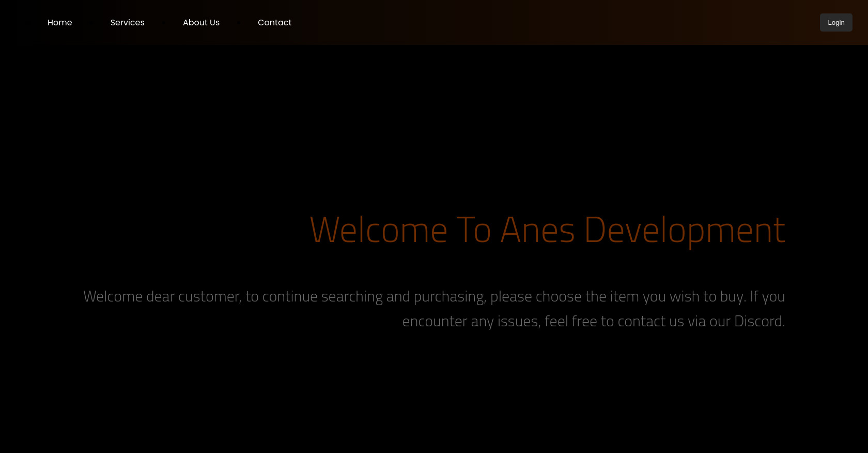Click the dot separator between Services and About Us
868x453 pixels.
164,23
